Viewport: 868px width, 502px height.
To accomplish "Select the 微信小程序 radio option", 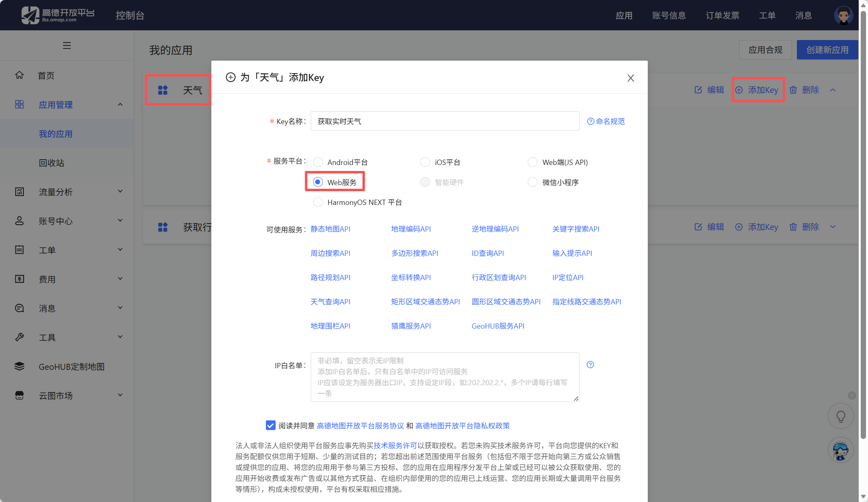I will point(533,182).
